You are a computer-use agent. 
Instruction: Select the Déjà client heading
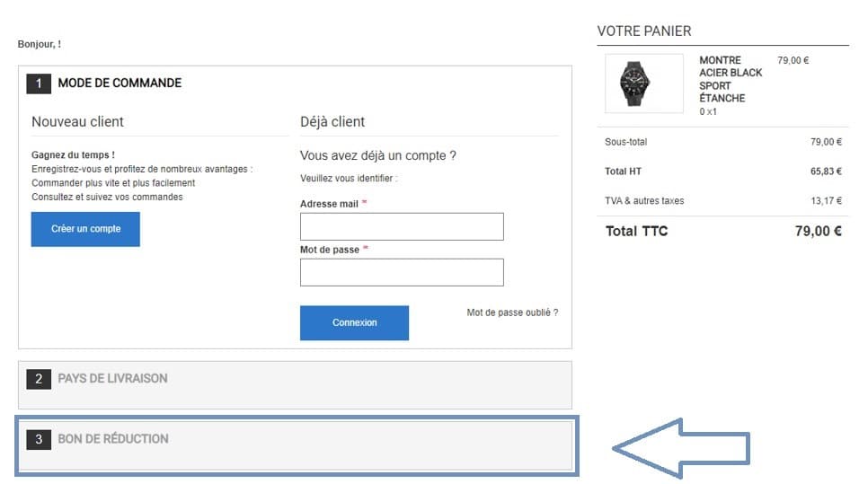tap(332, 121)
